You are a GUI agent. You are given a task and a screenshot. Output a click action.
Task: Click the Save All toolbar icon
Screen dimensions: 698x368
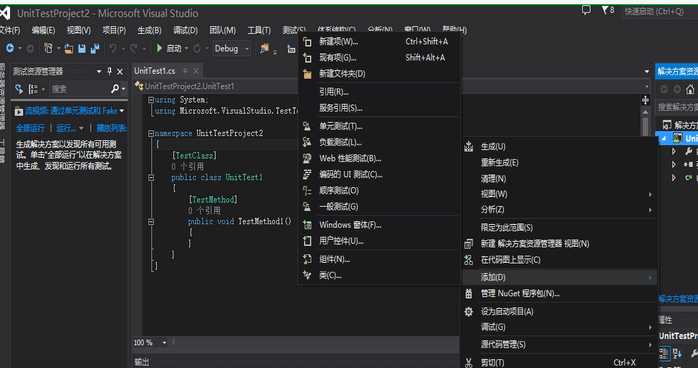point(95,49)
